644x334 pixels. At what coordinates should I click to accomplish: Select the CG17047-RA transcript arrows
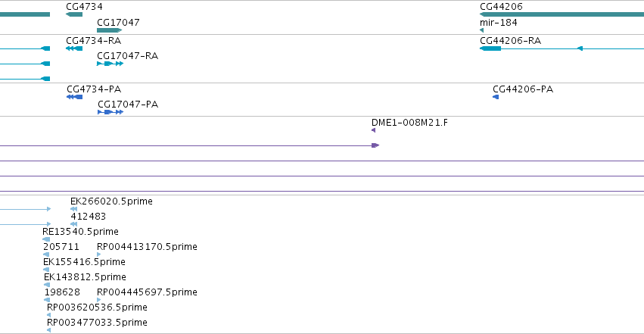tap(110, 64)
